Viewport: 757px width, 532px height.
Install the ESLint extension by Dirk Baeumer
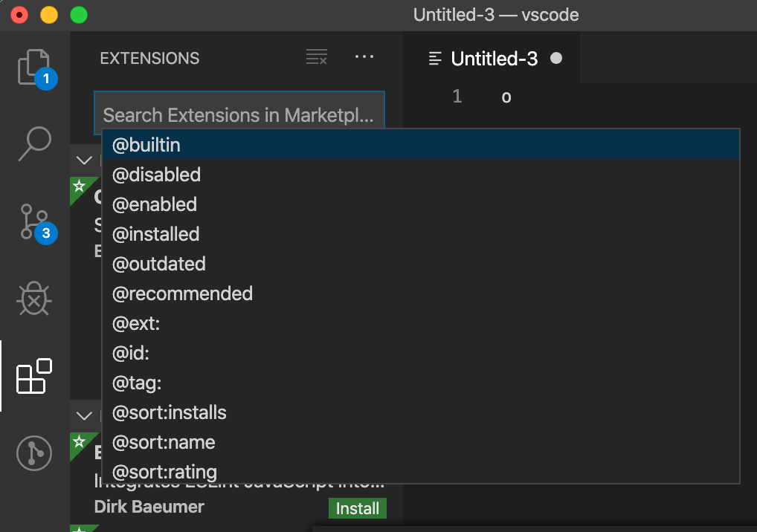[358, 508]
